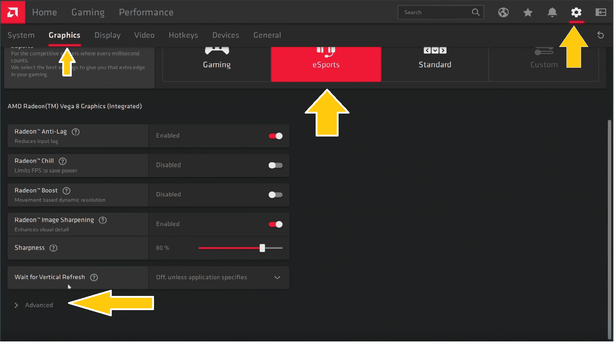Open the notifications bell
616x364 pixels.
point(552,12)
